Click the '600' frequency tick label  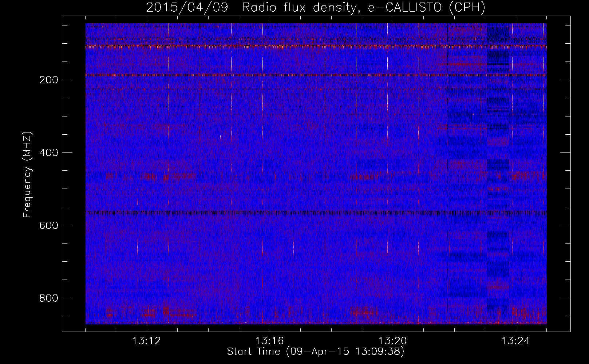pos(48,226)
